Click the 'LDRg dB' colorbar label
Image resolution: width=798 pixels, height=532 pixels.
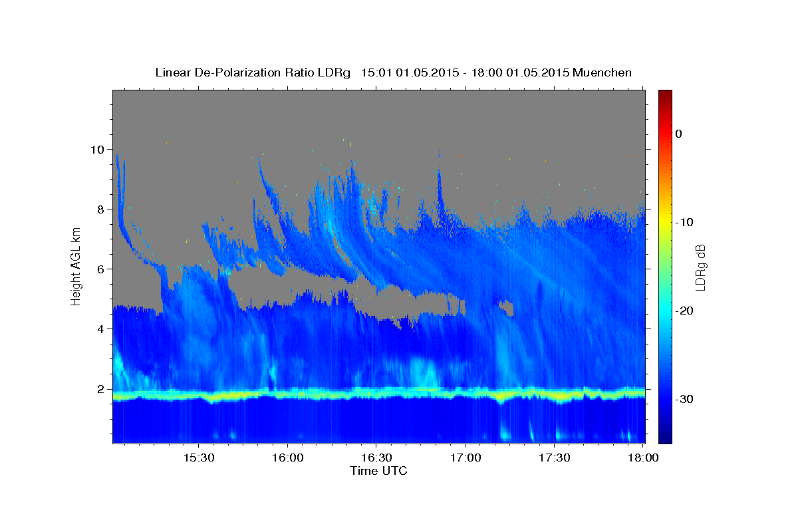coord(700,267)
